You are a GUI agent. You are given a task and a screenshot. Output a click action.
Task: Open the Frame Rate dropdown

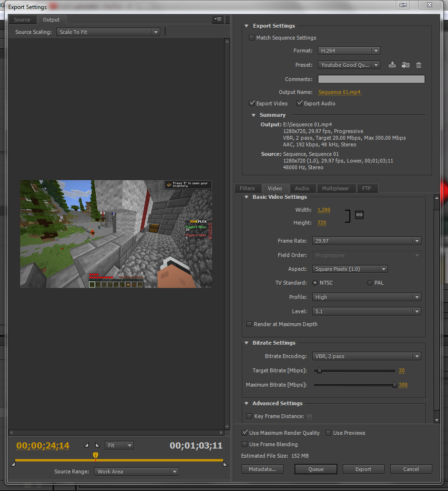tap(367, 241)
